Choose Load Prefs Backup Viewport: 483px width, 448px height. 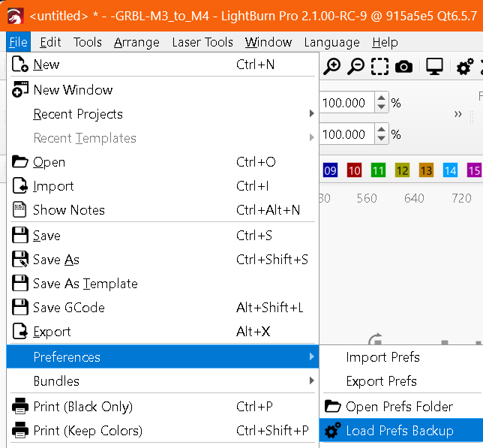[x=399, y=431]
